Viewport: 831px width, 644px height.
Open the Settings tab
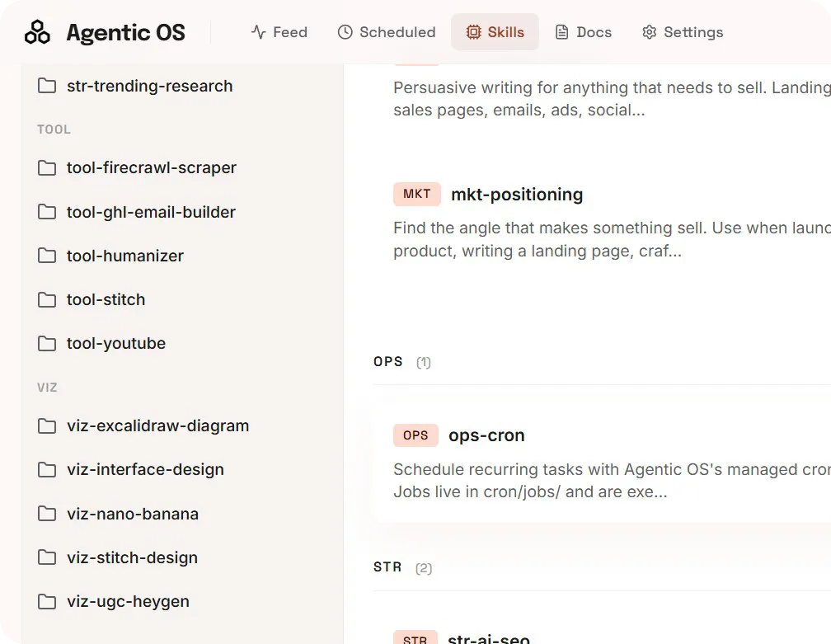[683, 32]
